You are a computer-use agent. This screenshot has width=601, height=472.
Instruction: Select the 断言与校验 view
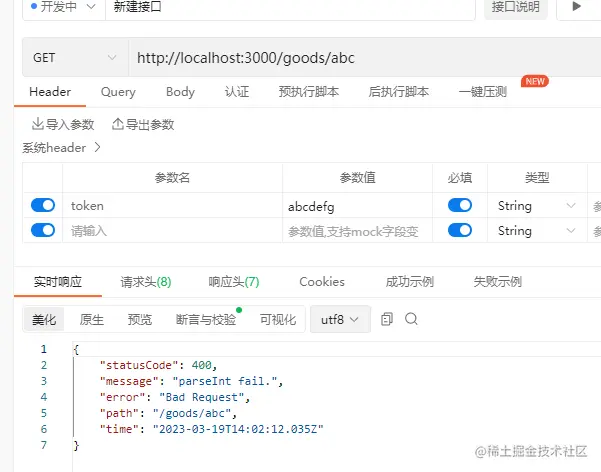pyautogui.click(x=206, y=319)
